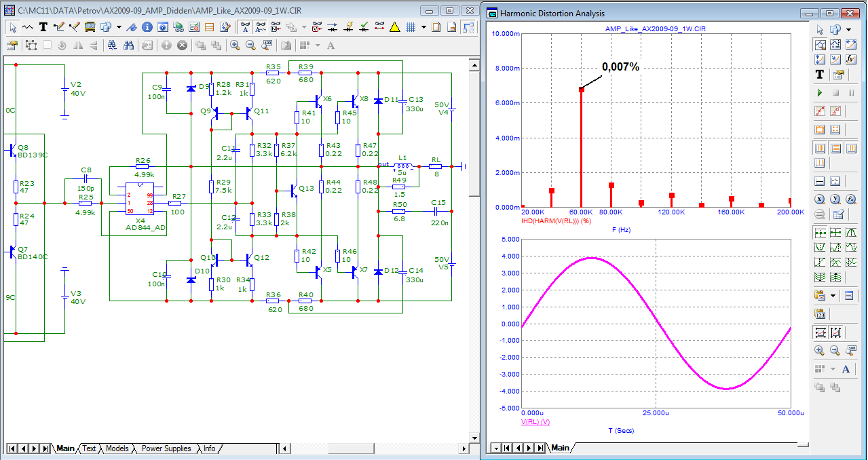The width and height of the screenshot is (868, 460).
Task: Click the Go To Y circular icon
Action: tap(835, 199)
